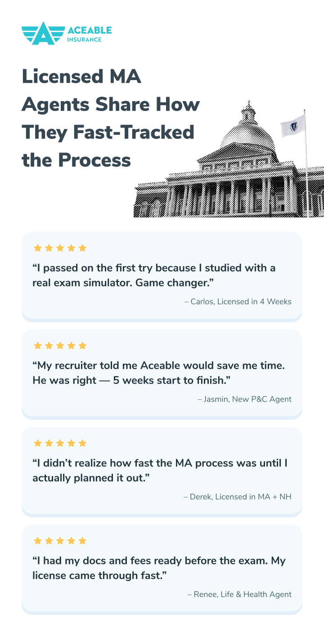Click the fifth star in Renee's review
Screen dimensions: 324x644
coord(82,541)
